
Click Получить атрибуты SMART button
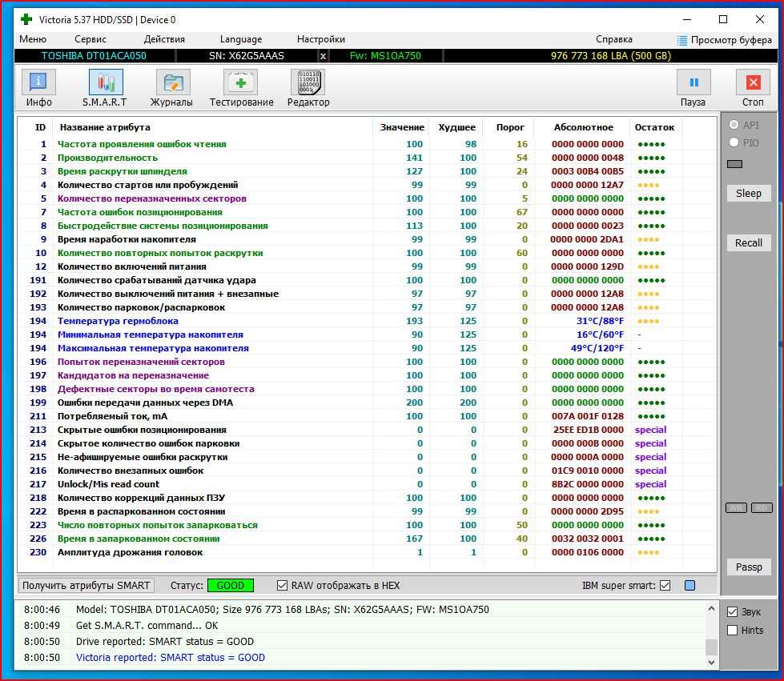click(86, 586)
